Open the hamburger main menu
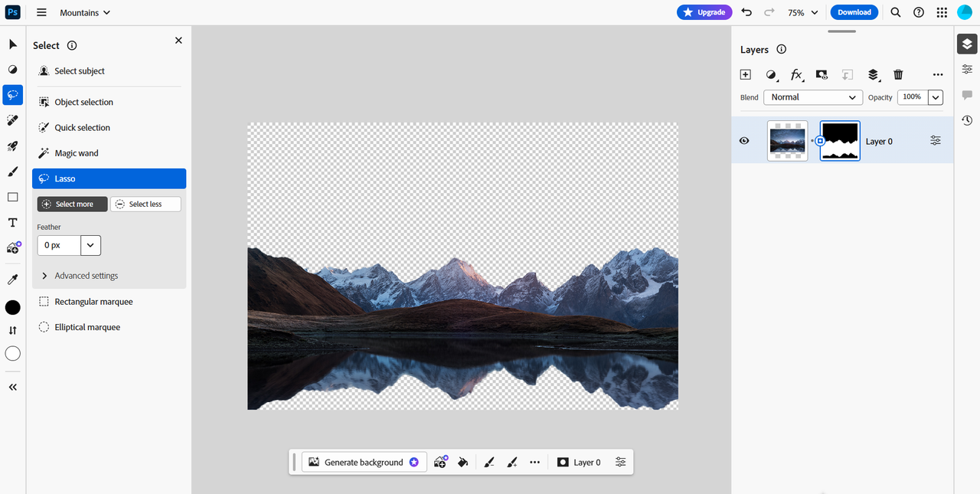980x494 pixels. point(41,12)
